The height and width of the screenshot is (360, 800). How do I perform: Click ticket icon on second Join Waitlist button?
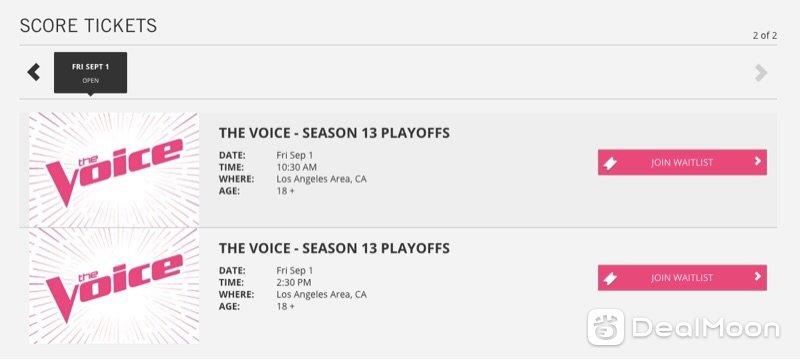tap(610, 278)
